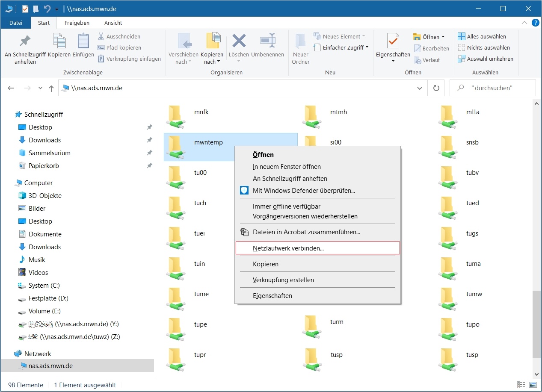542x392 pixels.
Task: Click the up-arrow navigation button
Action: coord(51,88)
